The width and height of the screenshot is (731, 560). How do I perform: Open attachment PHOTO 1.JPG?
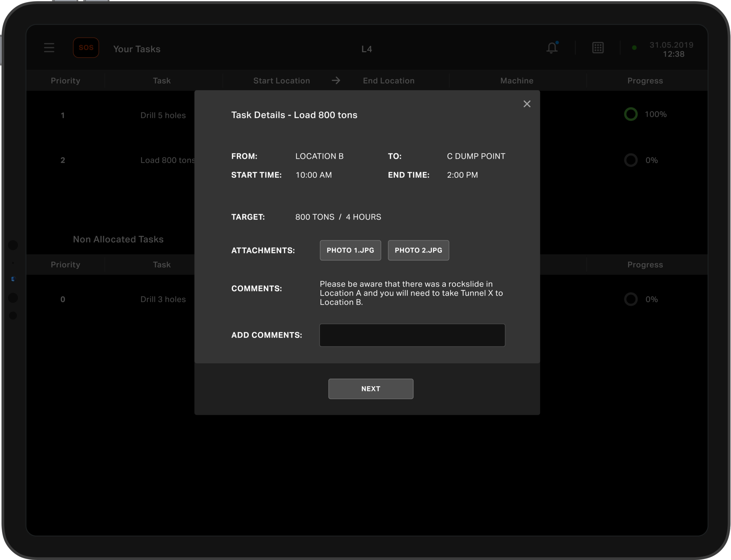pos(350,250)
